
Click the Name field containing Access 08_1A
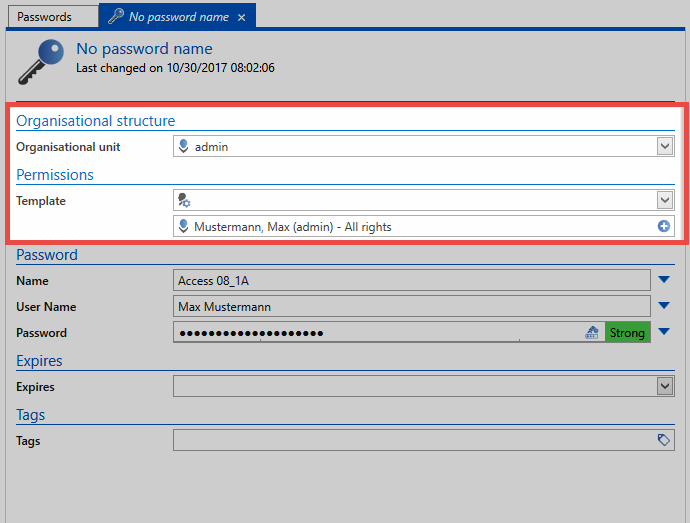tap(411, 280)
